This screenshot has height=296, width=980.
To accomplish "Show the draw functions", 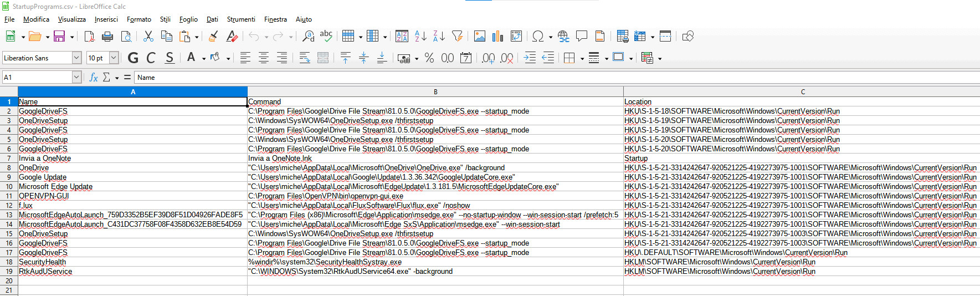I will pos(688,37).
